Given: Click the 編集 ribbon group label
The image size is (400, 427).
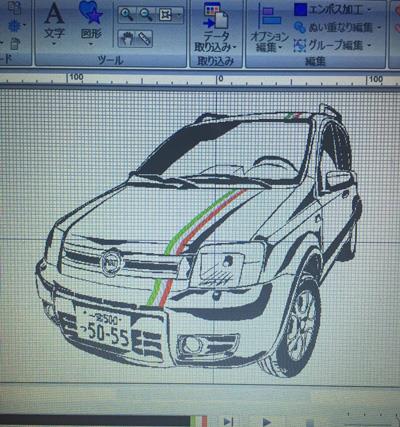Looking at the screenshot, I should pyautogui.click(x=315, y=61).
